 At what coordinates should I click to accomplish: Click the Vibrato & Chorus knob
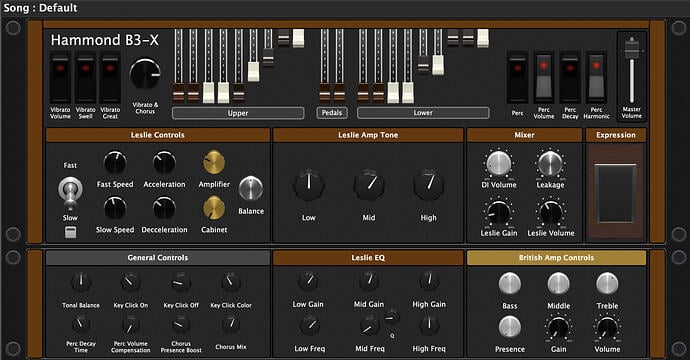click(145, 74)
